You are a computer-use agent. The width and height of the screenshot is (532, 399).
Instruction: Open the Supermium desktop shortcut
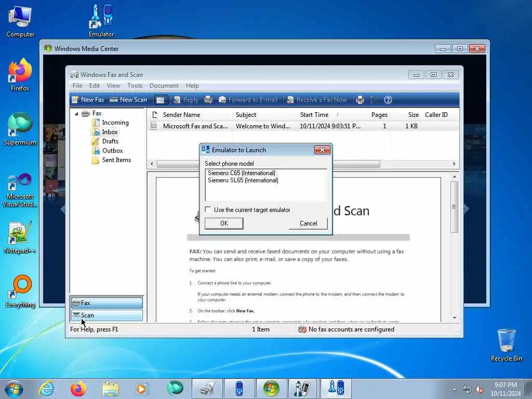pos(20,129)
